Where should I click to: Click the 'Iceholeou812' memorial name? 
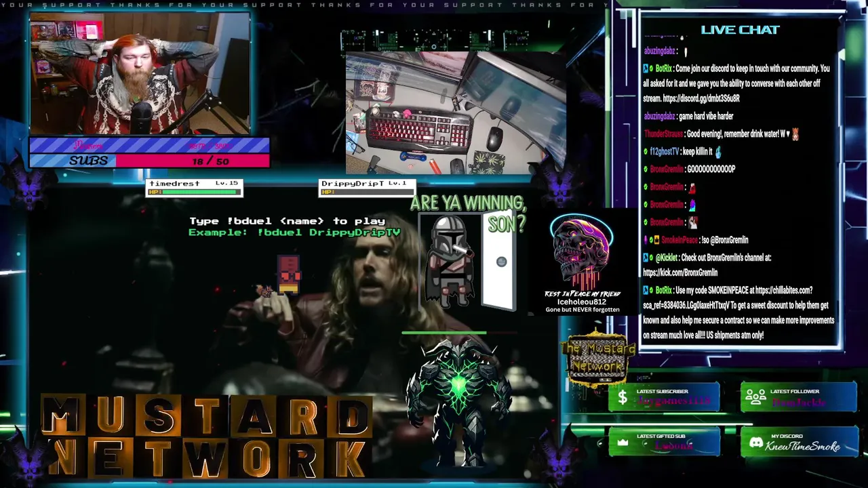coord(581,302)
